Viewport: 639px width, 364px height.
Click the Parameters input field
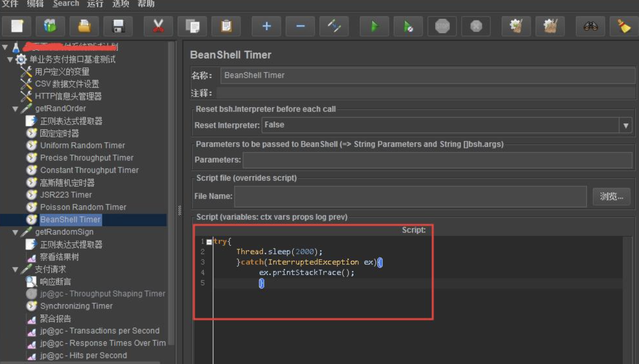click(x=438, y=160)
